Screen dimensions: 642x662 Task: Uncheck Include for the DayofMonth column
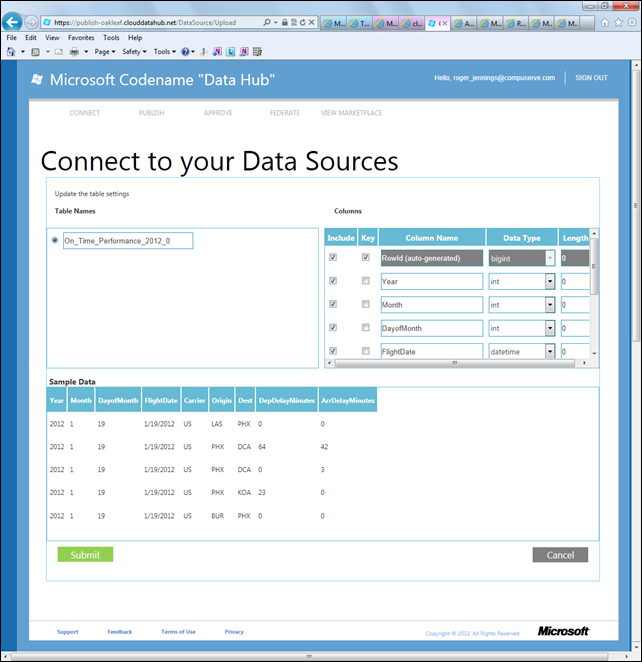point(333,327)
